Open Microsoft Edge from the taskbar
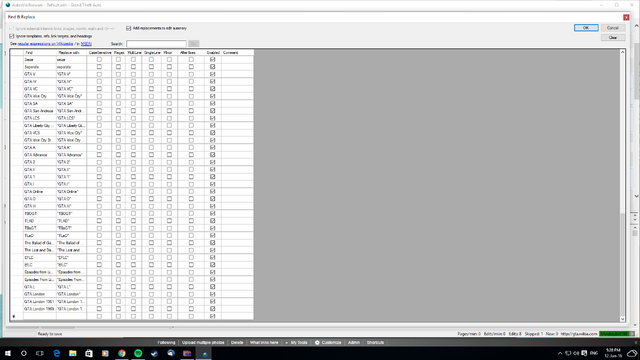The image size is (640, 360). pos(56,353)
